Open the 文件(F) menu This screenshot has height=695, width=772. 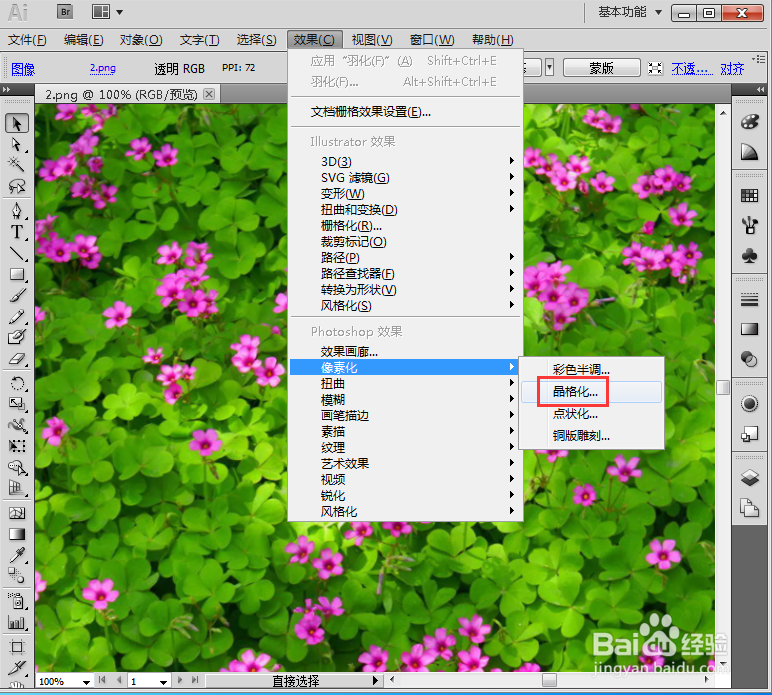pyautogui.click(x=28, y=40)
